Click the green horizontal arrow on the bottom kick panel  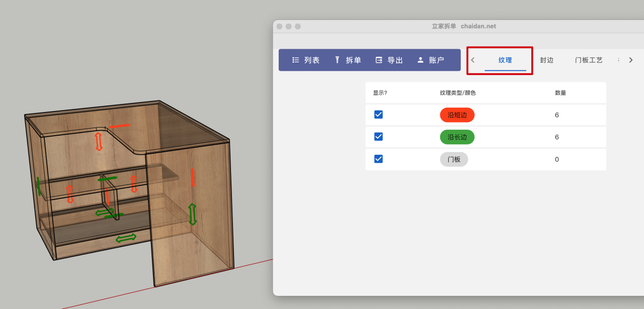126,238
